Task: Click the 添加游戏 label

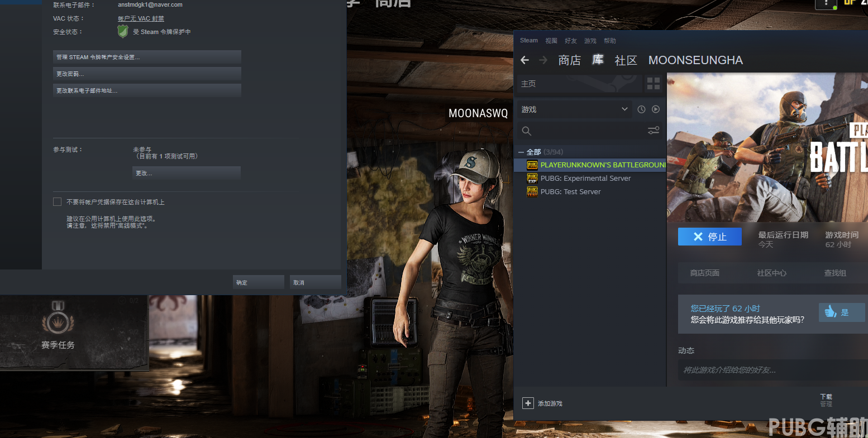Action: 550,403
